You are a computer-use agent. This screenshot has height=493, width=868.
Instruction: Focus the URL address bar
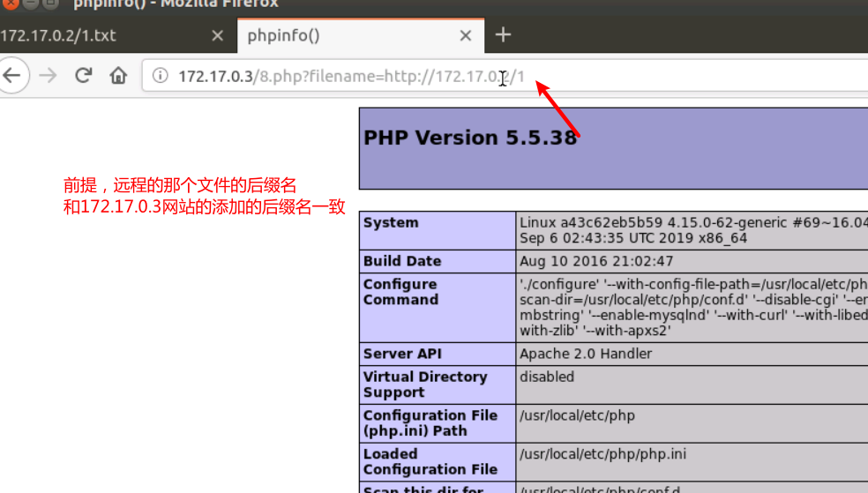pos(498,76)
